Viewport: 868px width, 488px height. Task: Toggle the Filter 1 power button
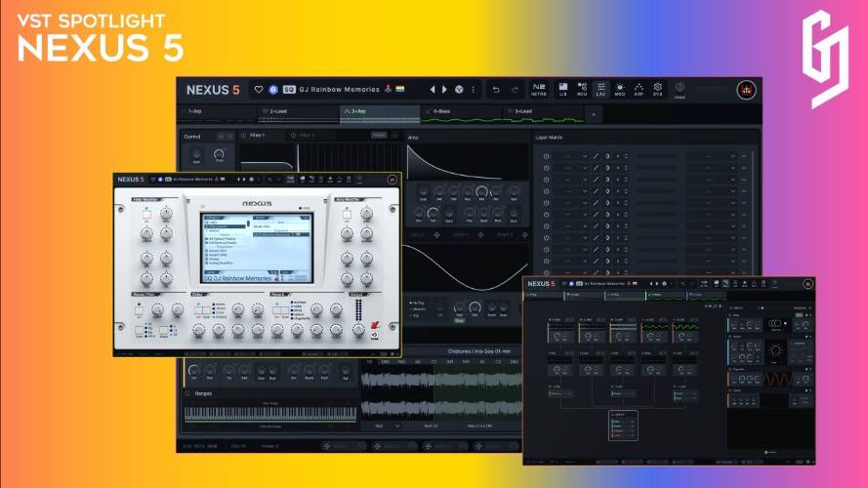click(x=244, y=135)
